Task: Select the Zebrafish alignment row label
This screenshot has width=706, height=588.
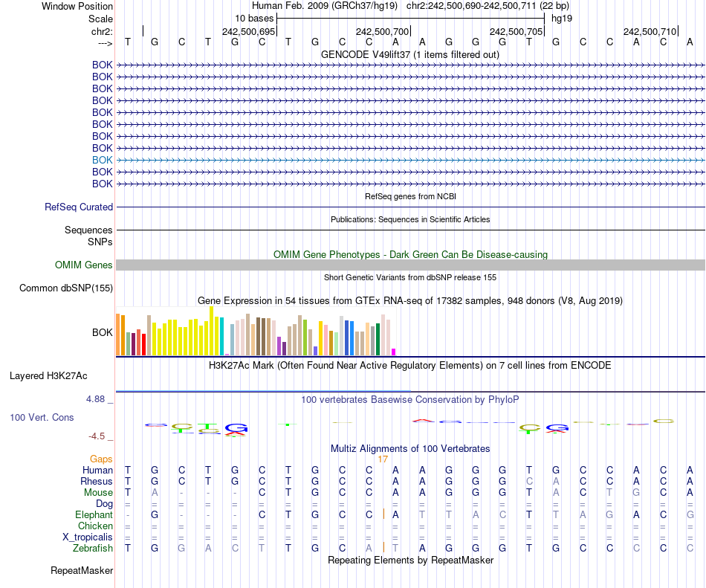Action: pos(93,549)
